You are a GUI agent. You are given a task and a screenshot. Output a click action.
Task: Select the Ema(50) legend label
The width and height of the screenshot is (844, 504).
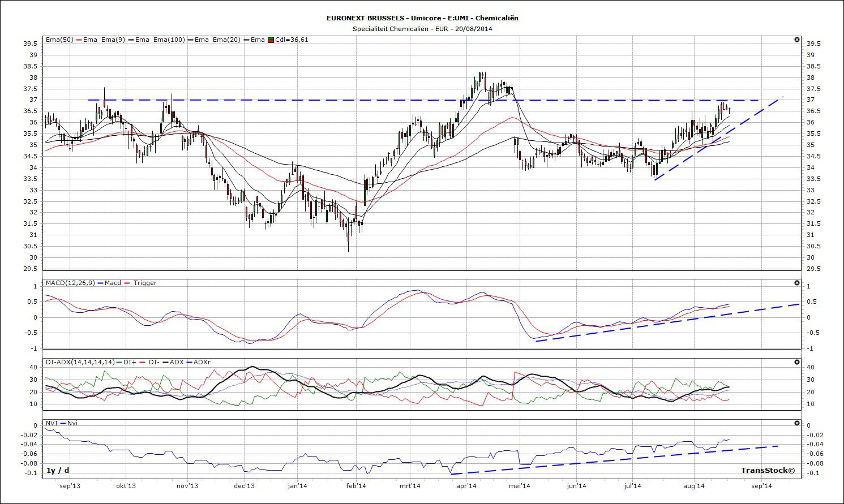pyautogui.click(x=59, y=40)
